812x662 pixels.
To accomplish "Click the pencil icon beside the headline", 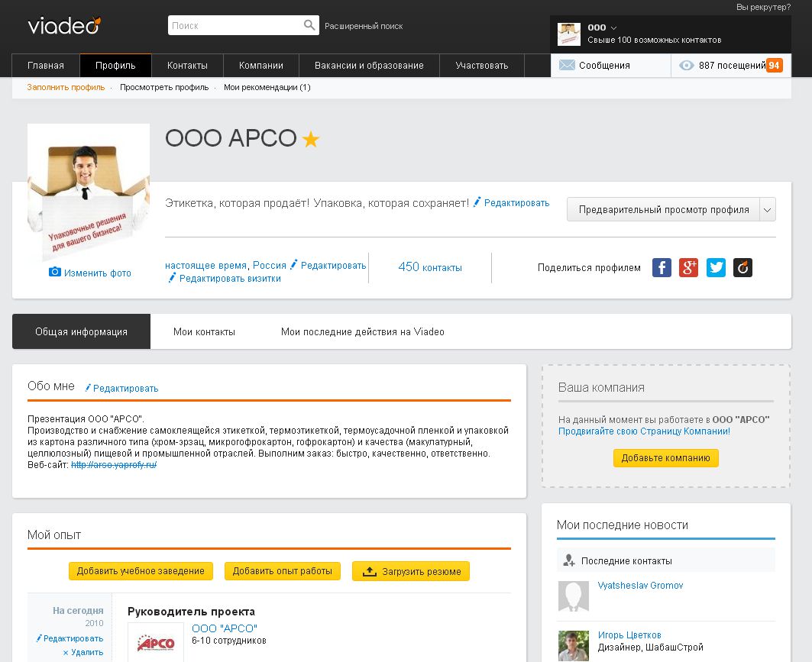I will pos(477,202).
